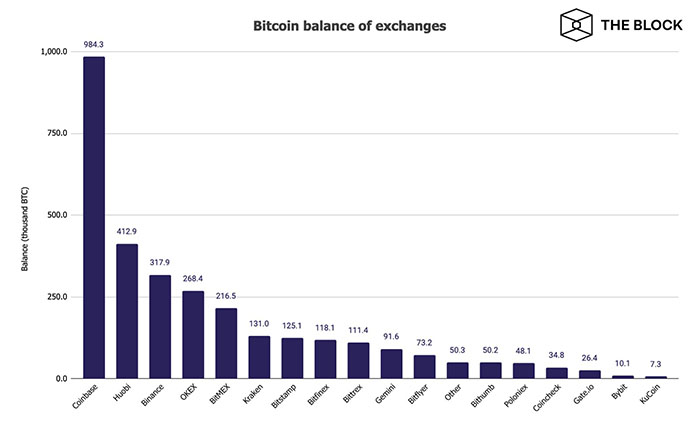This screenshot has width=700, height=431.
Task: Click the OKEX bar
Action: pyautogui.click(x=193, y=335)
